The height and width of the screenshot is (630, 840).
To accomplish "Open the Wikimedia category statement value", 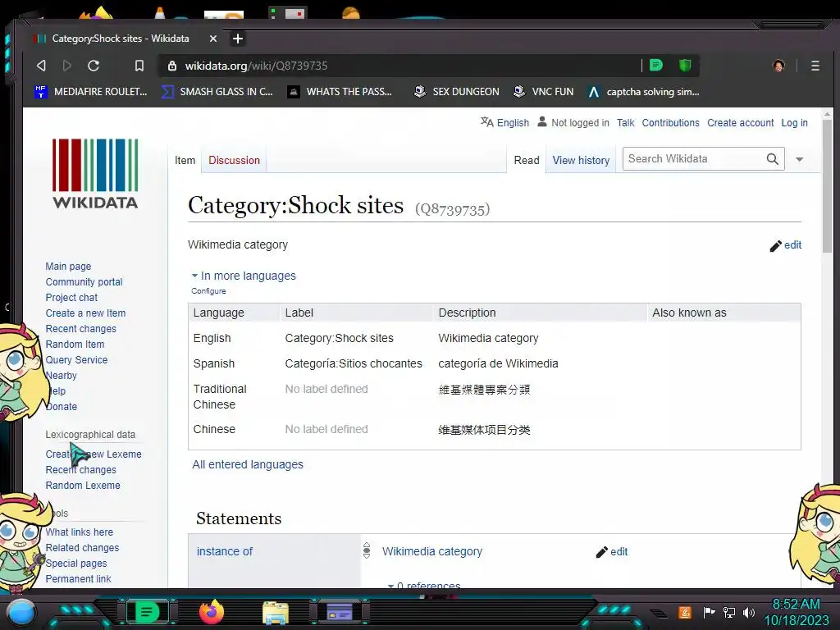I will click(431, 551).
